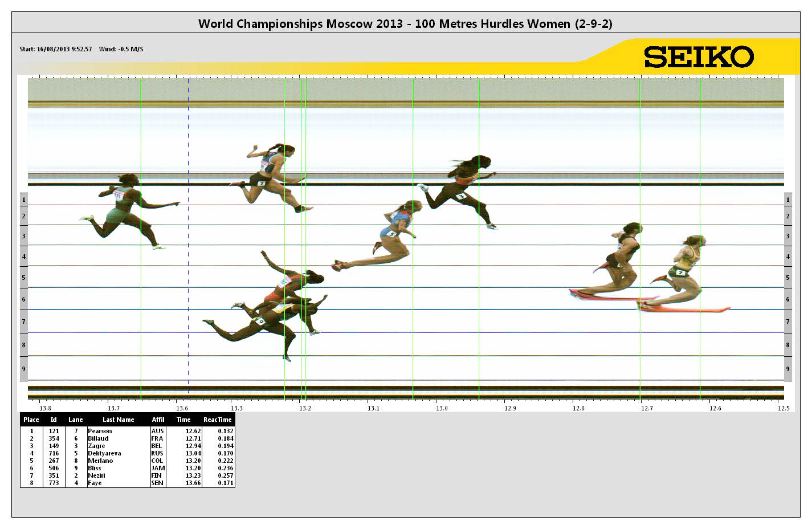Click the Affil column header
This screenshot has width=812, height=529.
click(x=158, y=420)
